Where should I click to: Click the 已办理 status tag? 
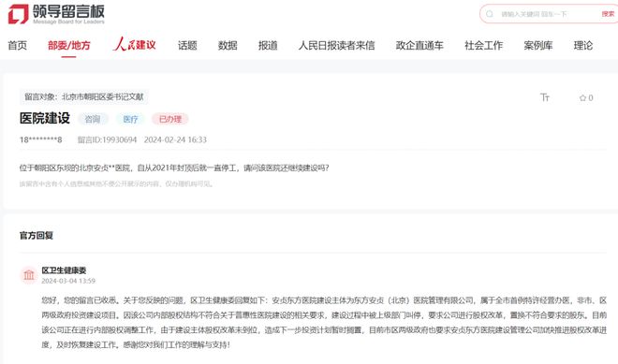[170, 119]
